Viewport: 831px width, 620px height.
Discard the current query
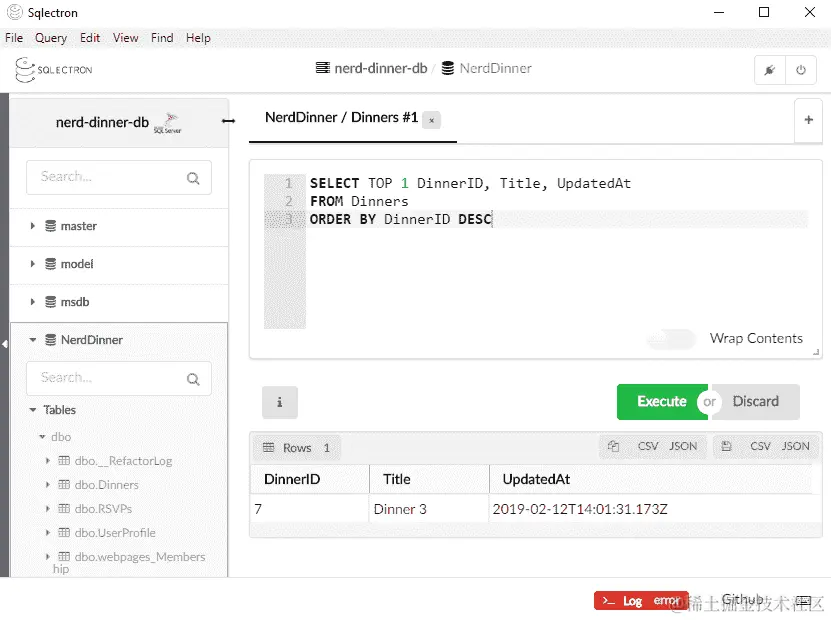(x=756, y=402)
